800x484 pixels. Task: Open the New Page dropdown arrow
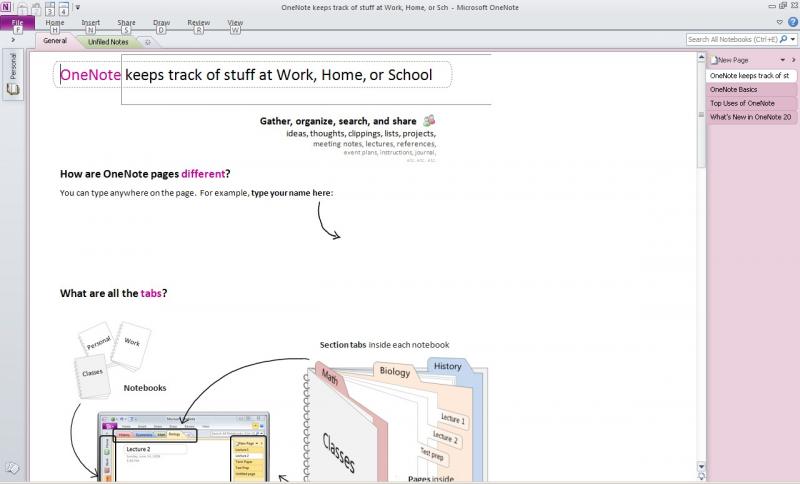tap(783, 60)
